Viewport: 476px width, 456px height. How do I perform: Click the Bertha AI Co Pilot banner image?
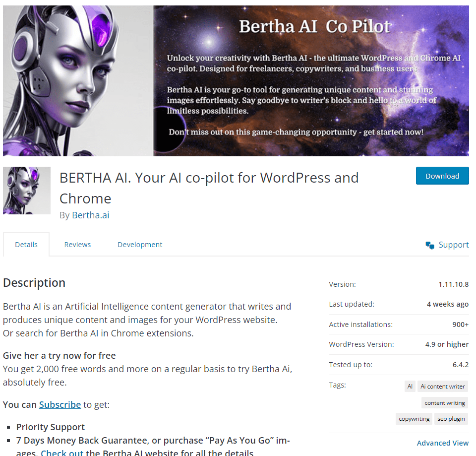pyautogui.click(x=236, y=81)
